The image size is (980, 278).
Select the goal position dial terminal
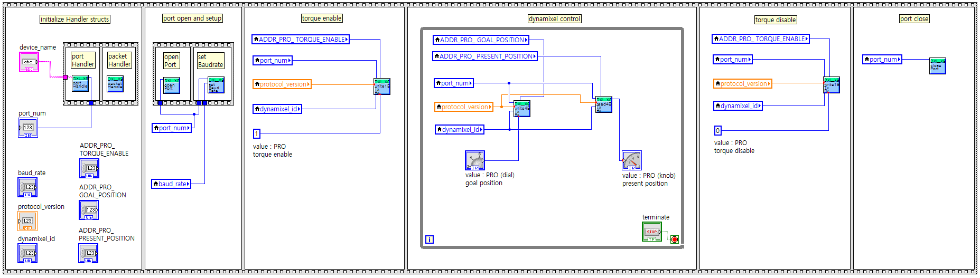tap(475, 160)
